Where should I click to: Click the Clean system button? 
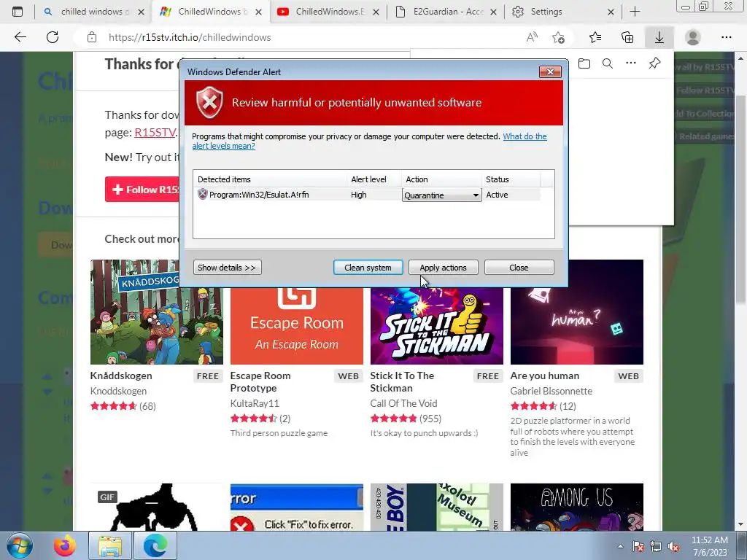pos(368,268)
